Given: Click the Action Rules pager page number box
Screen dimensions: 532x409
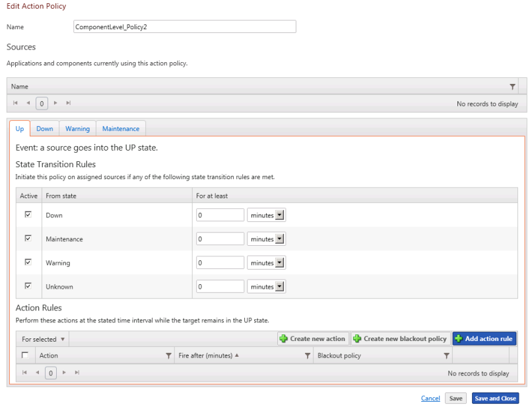Looking at the screenshot, I should [x=51, y=373].
